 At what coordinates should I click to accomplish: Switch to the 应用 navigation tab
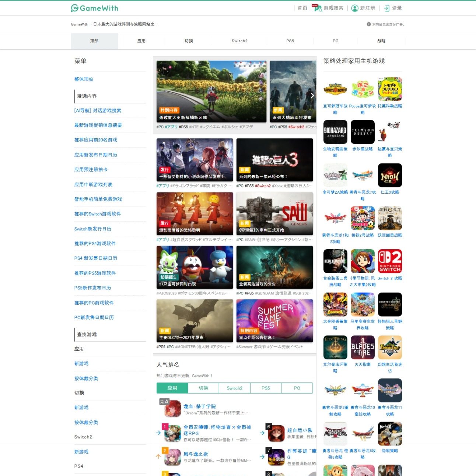coord(141,41)
